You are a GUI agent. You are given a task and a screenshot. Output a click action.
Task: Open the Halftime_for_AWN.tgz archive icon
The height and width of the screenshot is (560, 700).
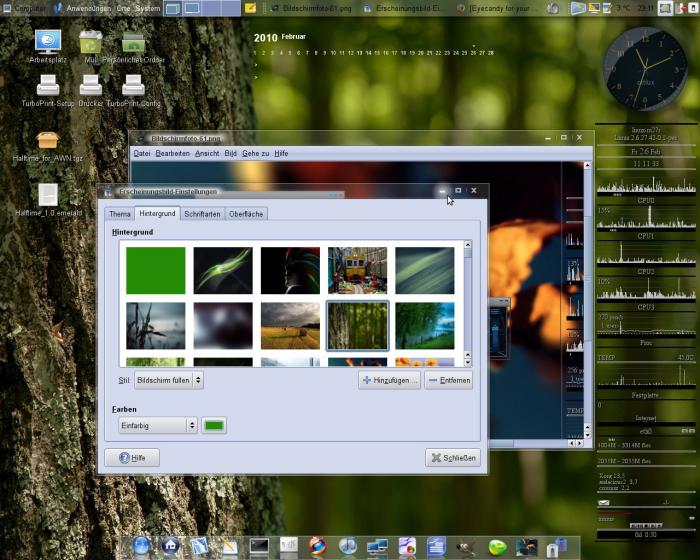[x=47, y=141]
